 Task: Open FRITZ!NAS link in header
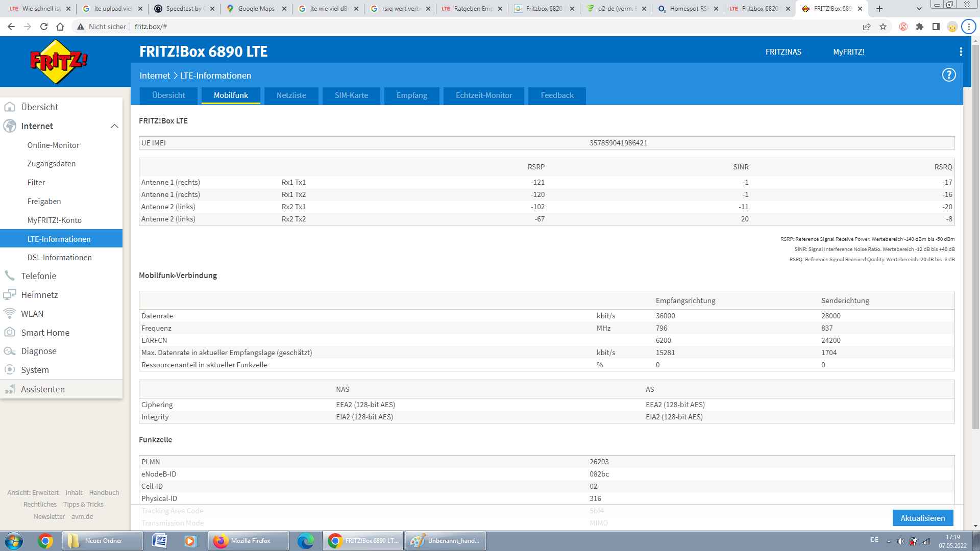tap(783, 52)
